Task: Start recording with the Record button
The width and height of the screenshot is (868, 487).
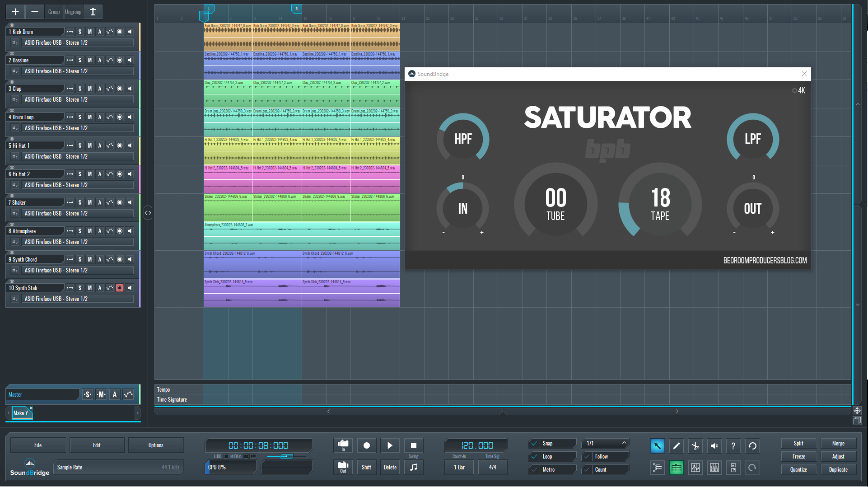Action: [x=367, y=445]
